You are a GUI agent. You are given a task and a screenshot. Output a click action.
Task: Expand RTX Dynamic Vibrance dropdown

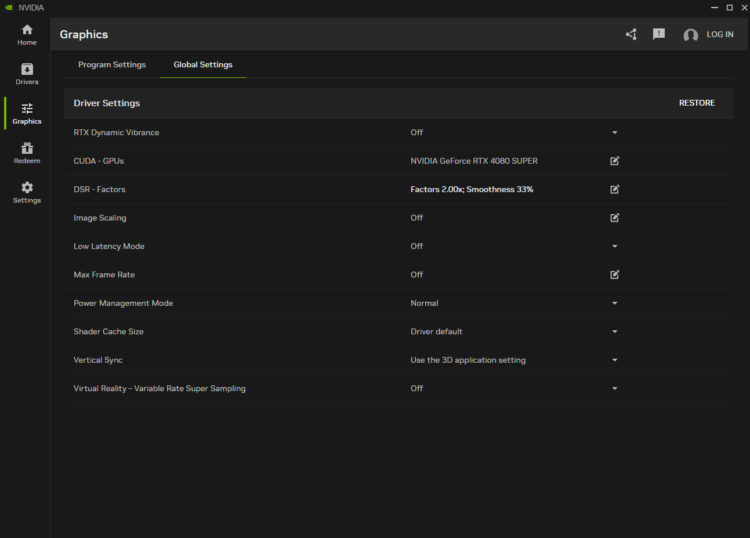click(615, 132)
